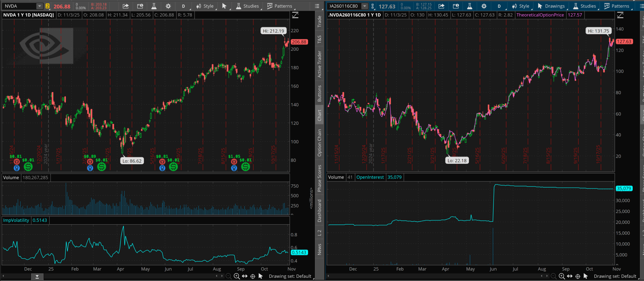Open the flask Edit Studies icon in the left chart toolbar

(x=154, y=6)
